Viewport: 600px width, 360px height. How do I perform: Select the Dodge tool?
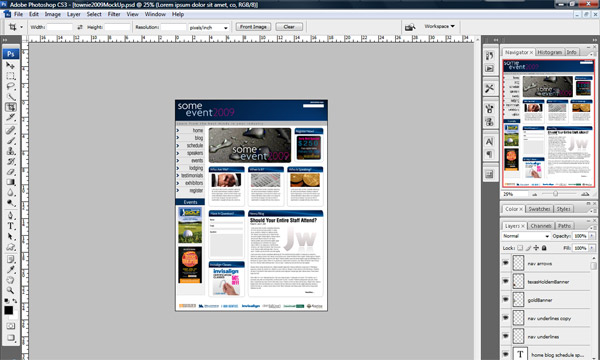pos(10,203)
